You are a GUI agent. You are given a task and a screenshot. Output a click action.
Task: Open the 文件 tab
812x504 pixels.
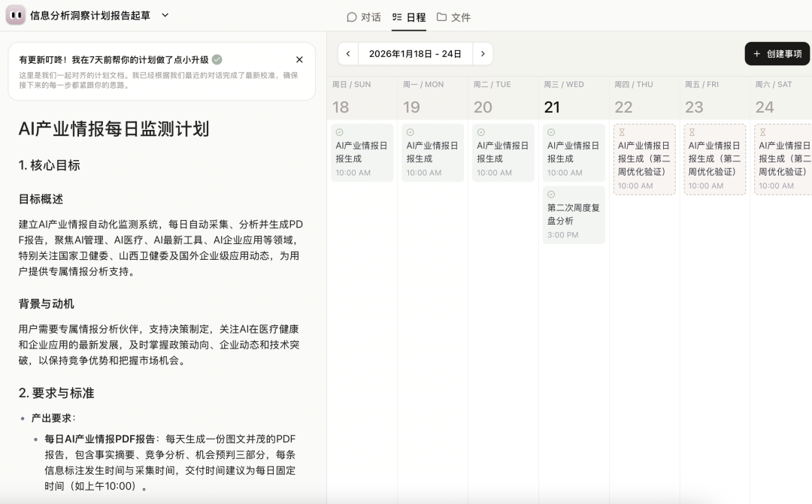pyautogui.click(x=453, y=17)
